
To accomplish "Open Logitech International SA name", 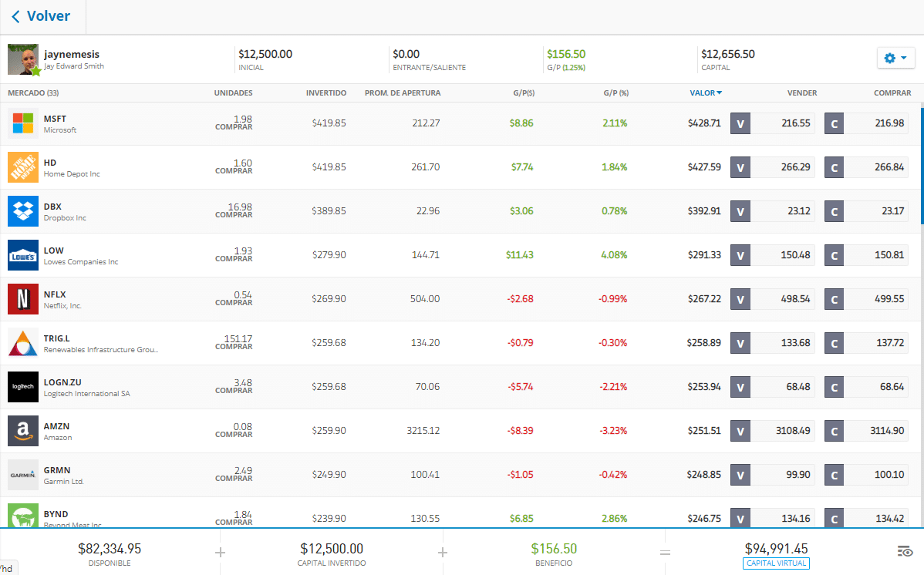I will click(x=86, y=394).
